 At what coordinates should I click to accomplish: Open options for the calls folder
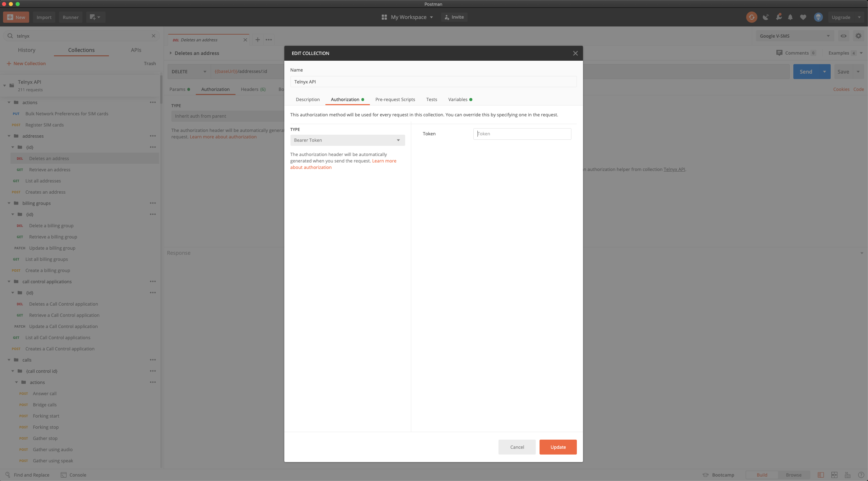(x=153, y=360)
